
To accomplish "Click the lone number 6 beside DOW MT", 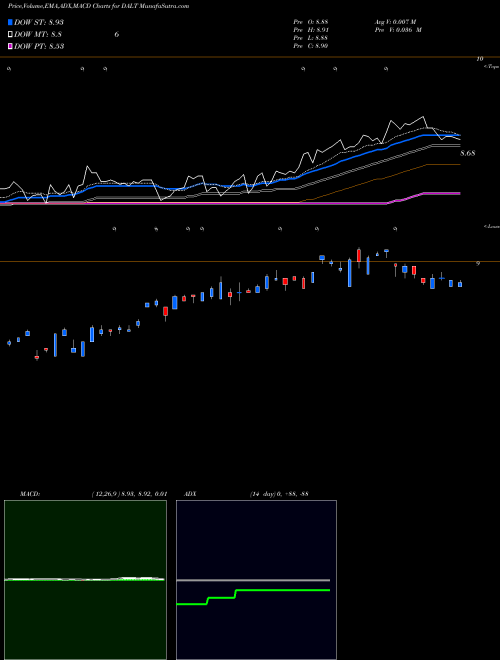I will coord(117,35).
